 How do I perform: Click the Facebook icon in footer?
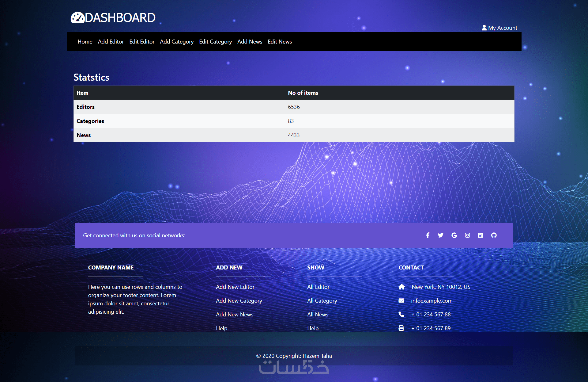click(x=428, y=235)
